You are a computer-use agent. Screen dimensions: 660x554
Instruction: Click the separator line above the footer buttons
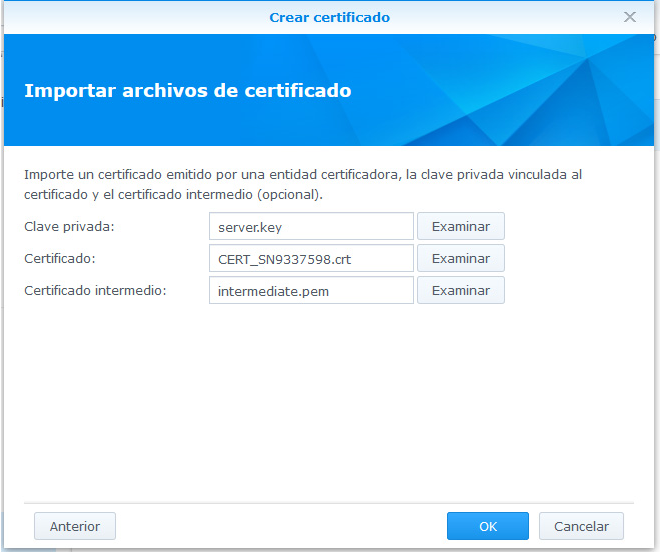pyautogui.click(x=330, y=502)
